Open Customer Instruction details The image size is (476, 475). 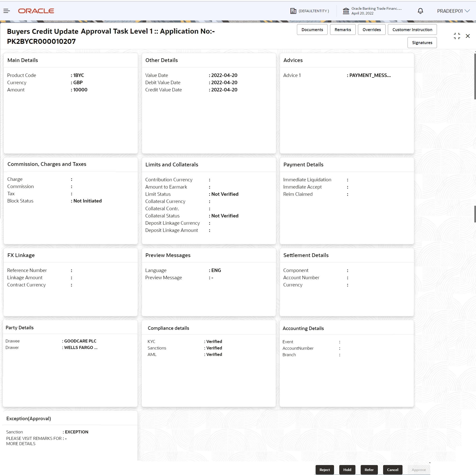(x=412, y=29)
